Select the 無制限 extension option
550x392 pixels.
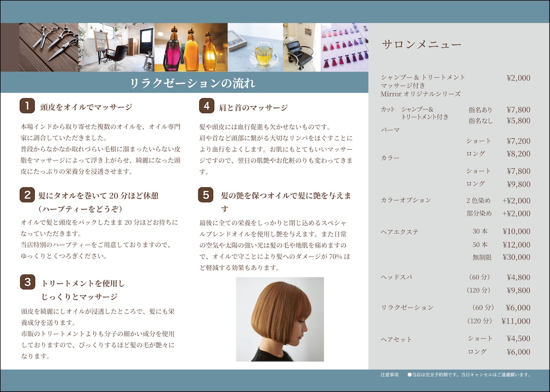click(x=482, y=257)
